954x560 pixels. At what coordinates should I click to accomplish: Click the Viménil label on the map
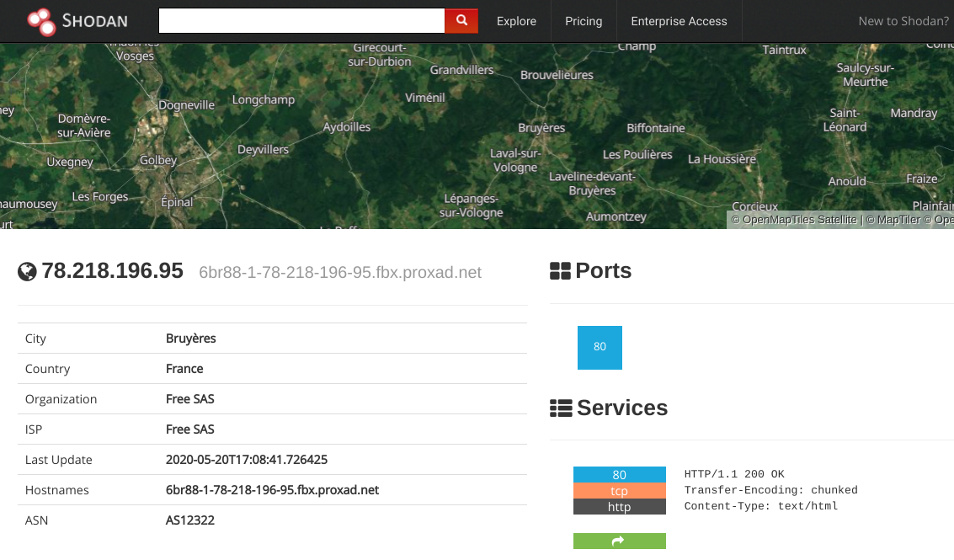click(x=425, y=98)
